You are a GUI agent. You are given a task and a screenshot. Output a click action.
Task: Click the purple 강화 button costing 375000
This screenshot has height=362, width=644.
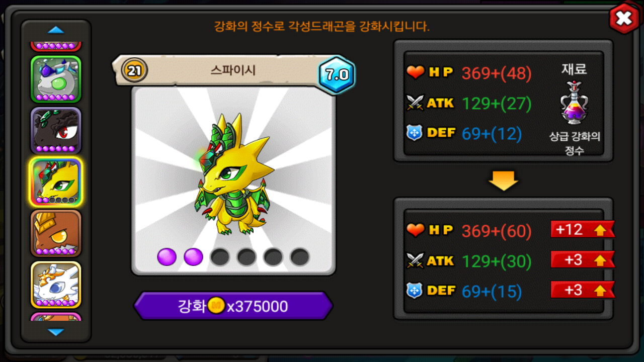coord(233,306)
